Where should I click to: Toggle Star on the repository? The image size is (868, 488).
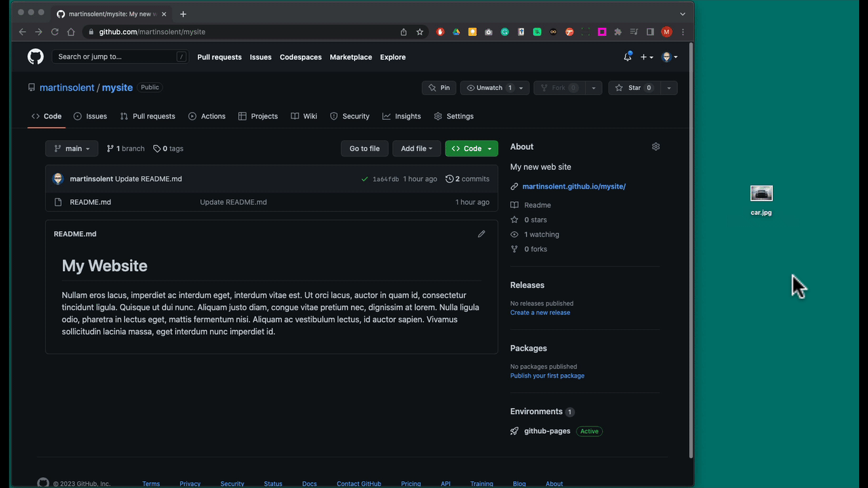coord(634,88)
